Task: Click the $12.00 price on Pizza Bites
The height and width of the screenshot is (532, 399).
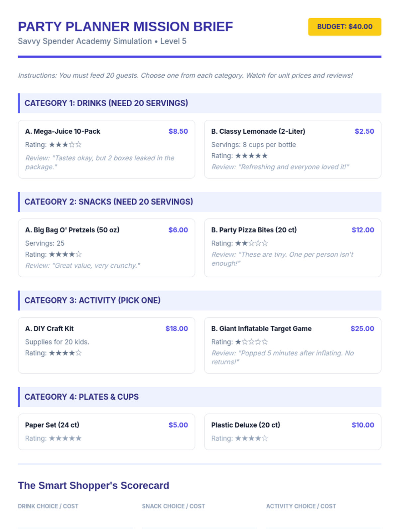Action: [363, 230]
